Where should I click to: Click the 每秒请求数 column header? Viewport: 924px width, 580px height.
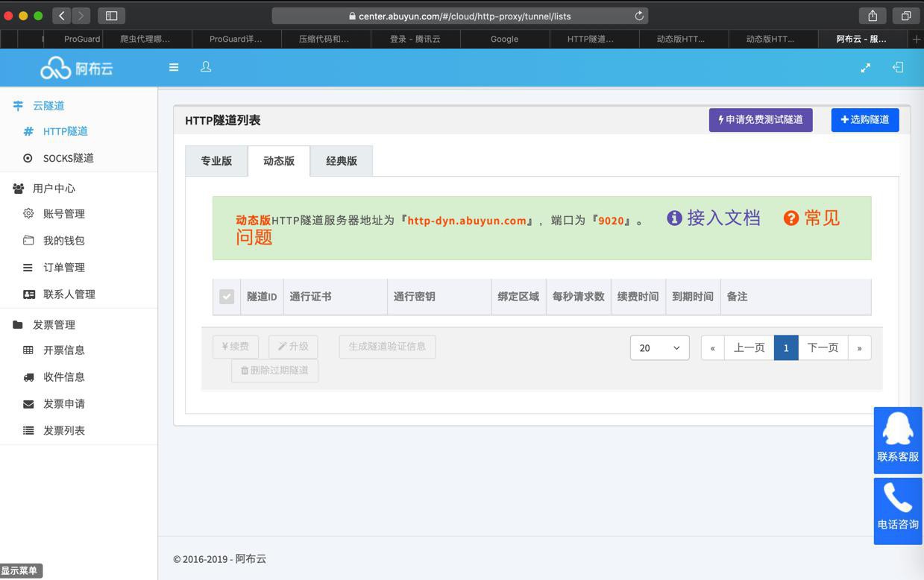pos(578,297)
